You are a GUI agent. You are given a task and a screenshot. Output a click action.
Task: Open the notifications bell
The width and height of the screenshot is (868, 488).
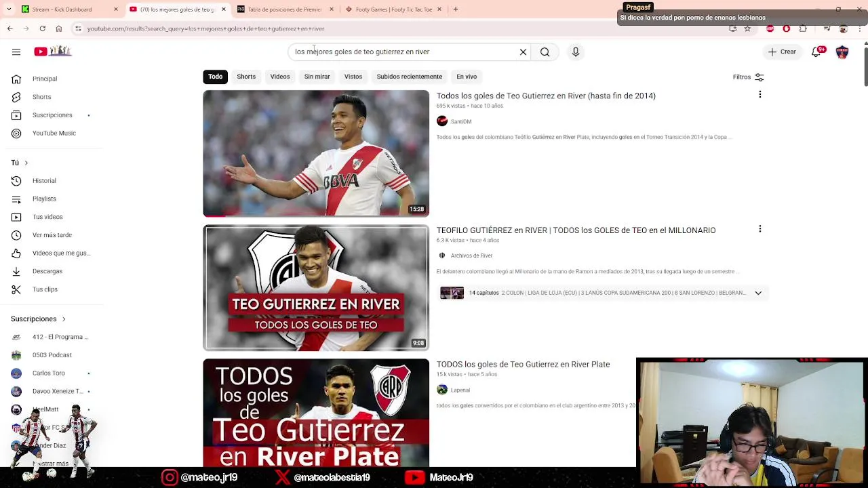tap(817, 52)
